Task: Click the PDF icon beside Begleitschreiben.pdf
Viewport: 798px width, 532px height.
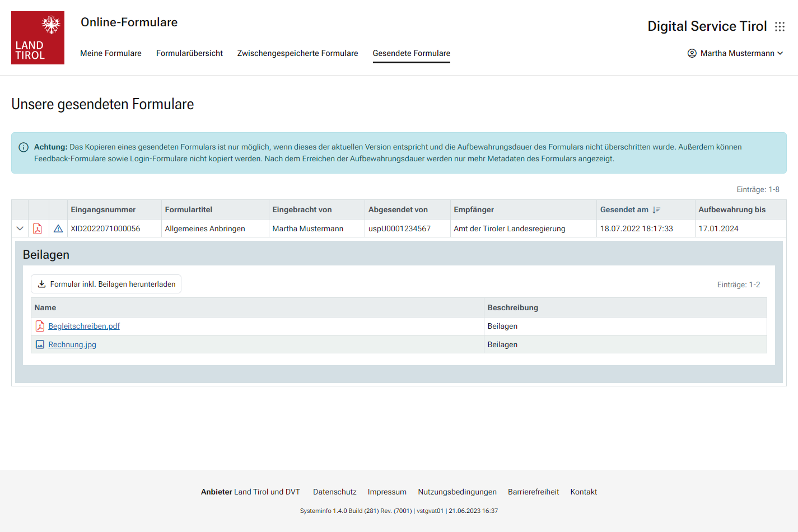Action: pyautogui.click(x=40, y=326)
